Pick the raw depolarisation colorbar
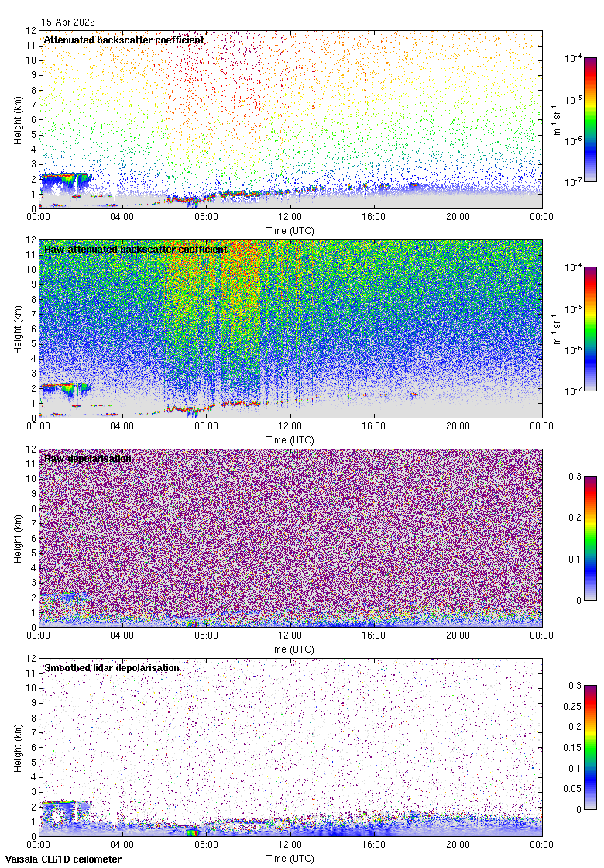This screenshot has width=604, height=868. 590,538
